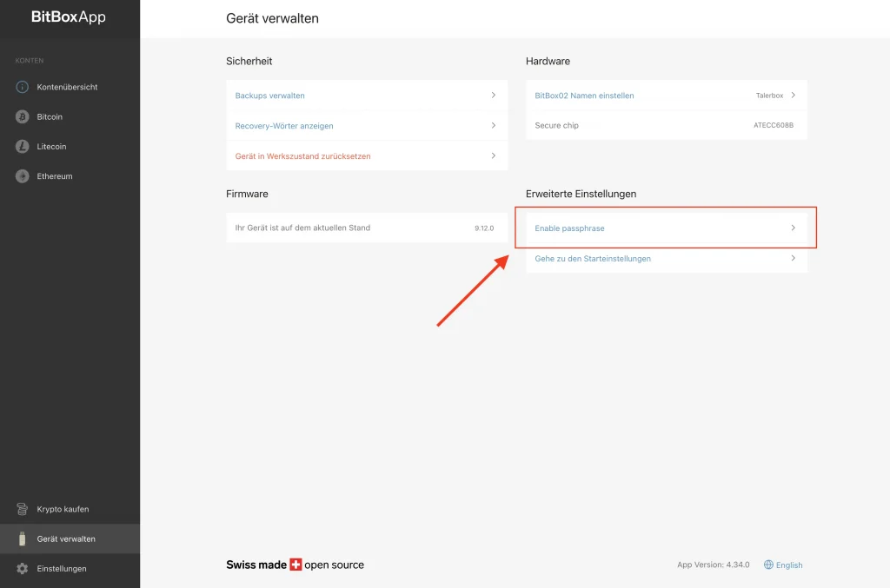Open Kontenübersicht from the sidebar
Image resolution: width=890 pixels, height=588 pixels.
(67, 87)
